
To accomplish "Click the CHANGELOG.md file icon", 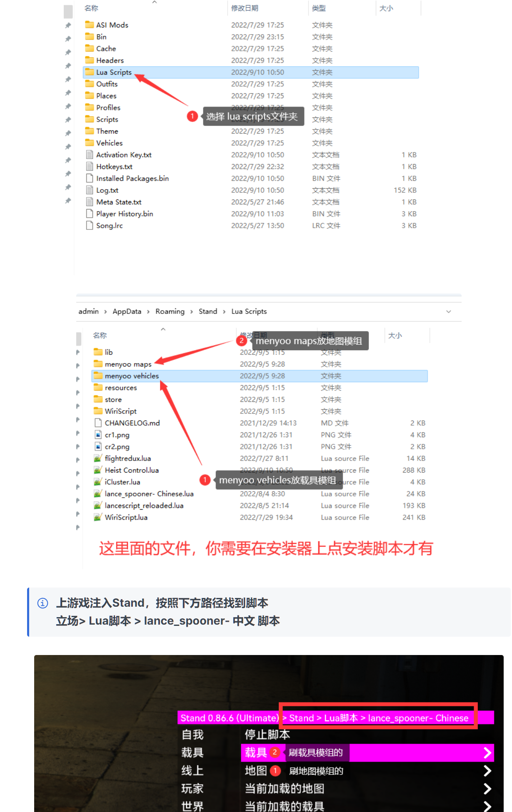I will (98, 423).
